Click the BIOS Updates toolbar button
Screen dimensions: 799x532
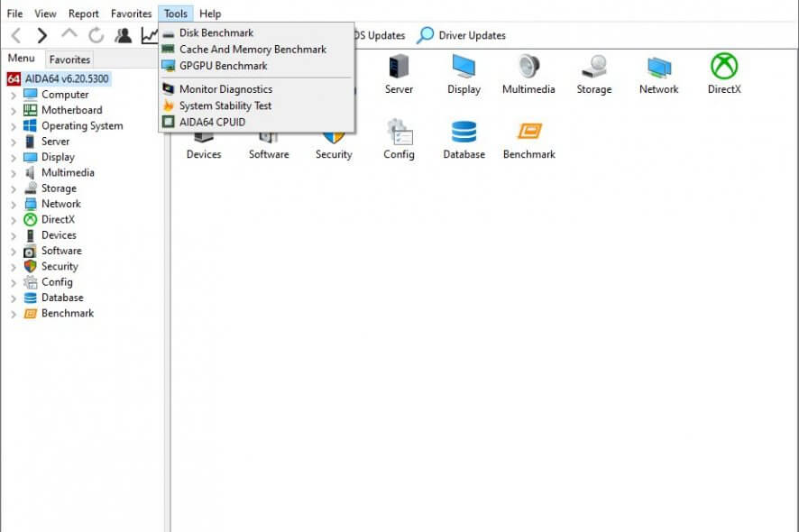[381, 36]
